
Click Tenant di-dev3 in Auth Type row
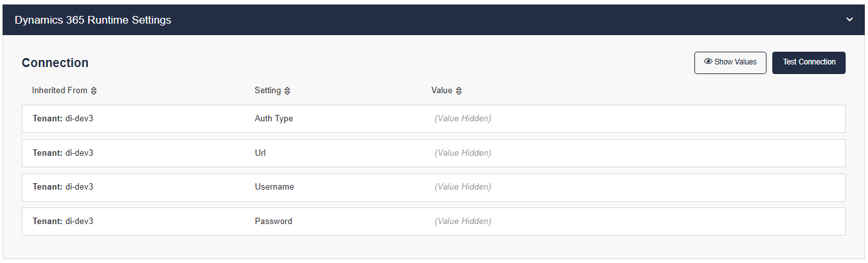pos(63,119)
